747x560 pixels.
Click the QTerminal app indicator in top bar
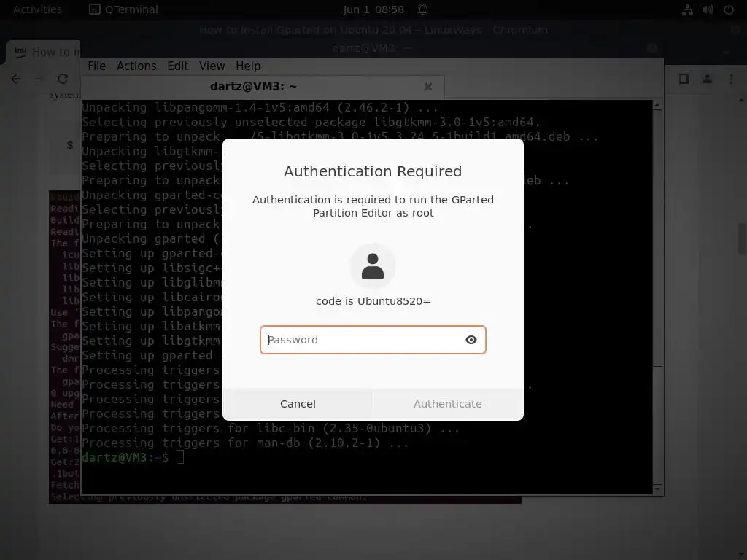123,9
